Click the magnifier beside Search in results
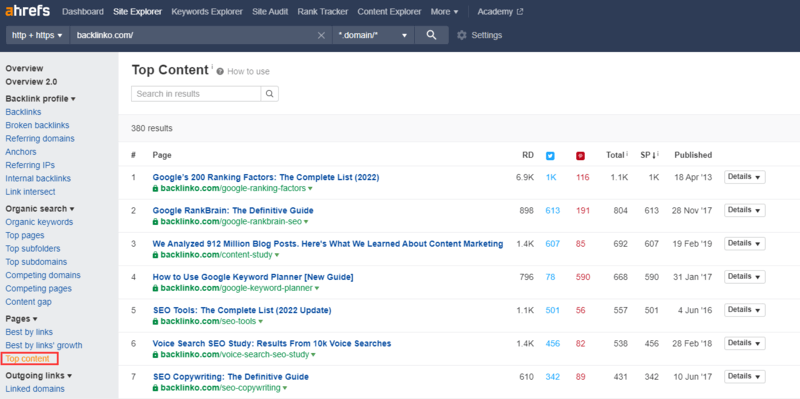This screenshot has width=800, height=399. click(269, 94)
